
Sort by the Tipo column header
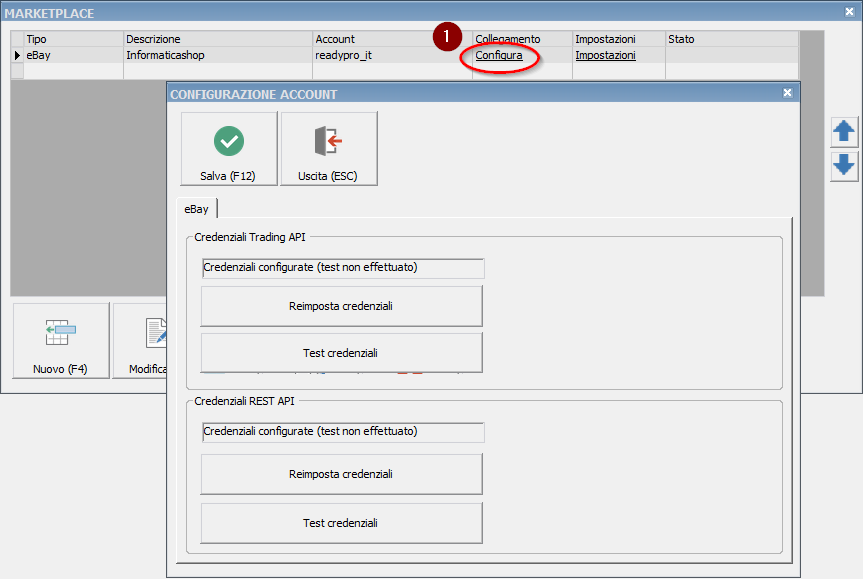[x=72, y=39]
